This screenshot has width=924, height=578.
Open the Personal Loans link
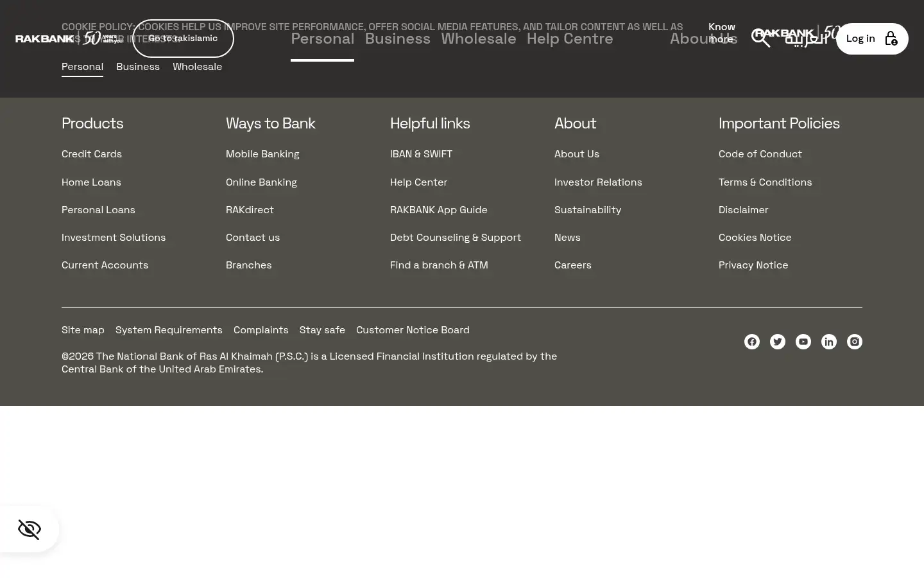click(98, 210)
